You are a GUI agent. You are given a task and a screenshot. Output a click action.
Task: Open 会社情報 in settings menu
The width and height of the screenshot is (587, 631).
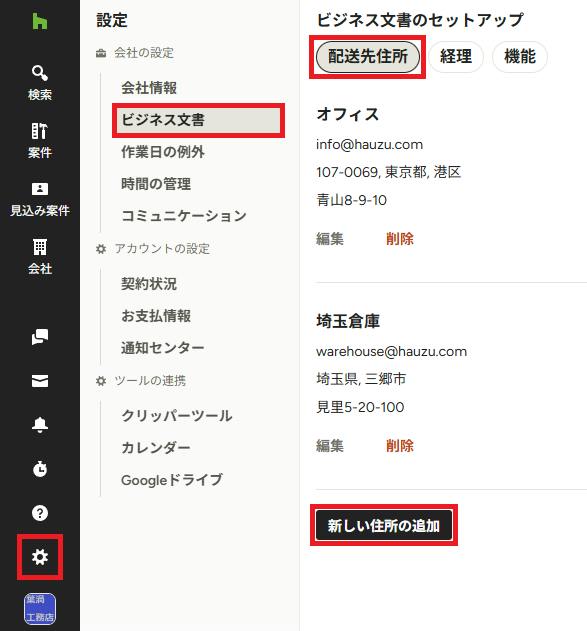pyautogui.click(x=149, y=88)
